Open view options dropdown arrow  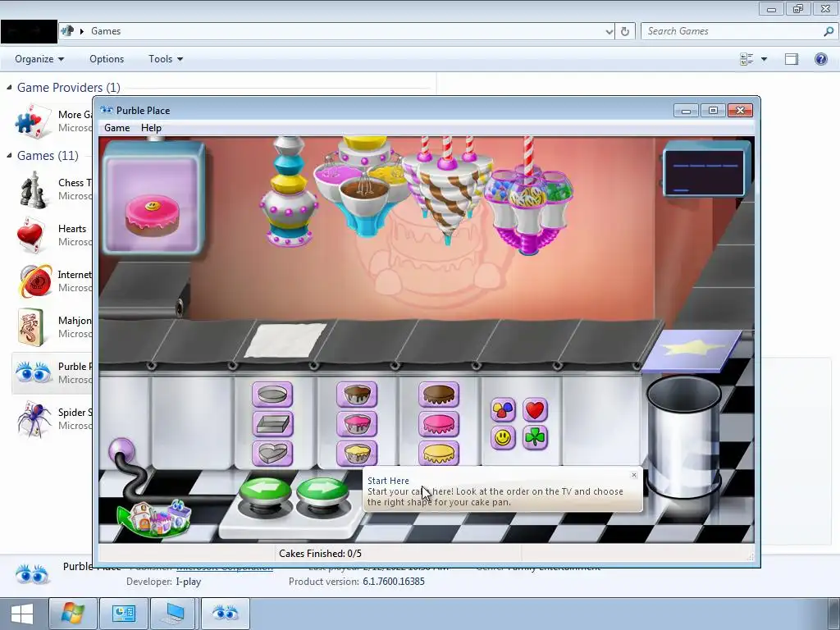(764, 59)
